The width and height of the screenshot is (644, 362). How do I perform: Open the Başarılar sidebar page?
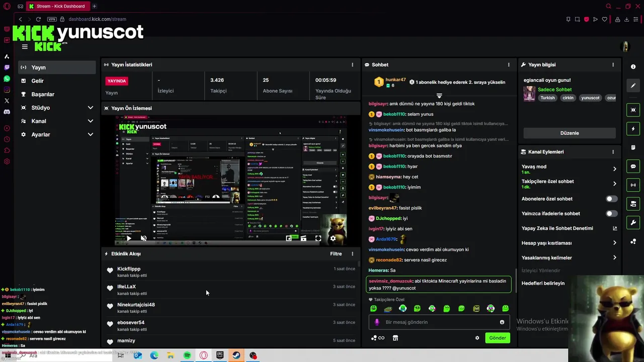(x=57, y=95)
